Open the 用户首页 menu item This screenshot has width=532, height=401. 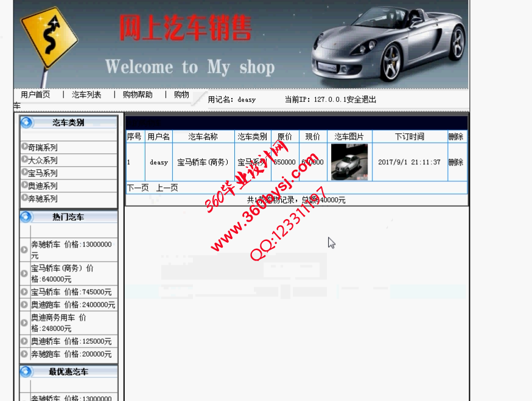[x=35, y=95]
